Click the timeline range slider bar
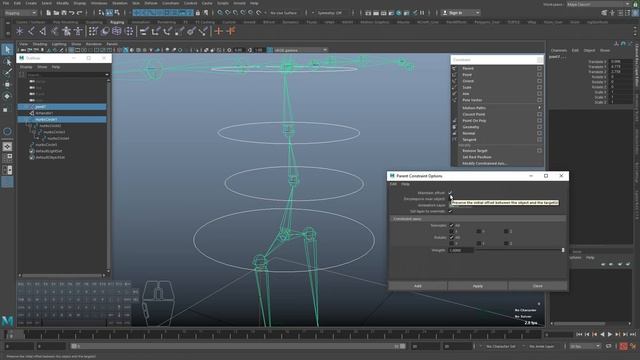The image size is (640, 360). click(x=238, y=347)
